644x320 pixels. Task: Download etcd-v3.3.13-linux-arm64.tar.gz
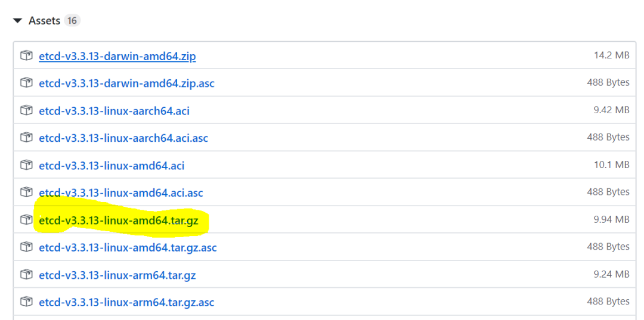117,275
